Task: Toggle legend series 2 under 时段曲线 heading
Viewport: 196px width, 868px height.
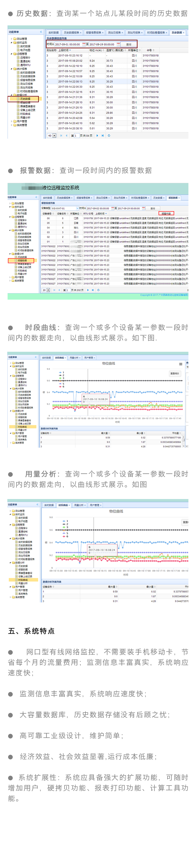Action: (62, 375)
